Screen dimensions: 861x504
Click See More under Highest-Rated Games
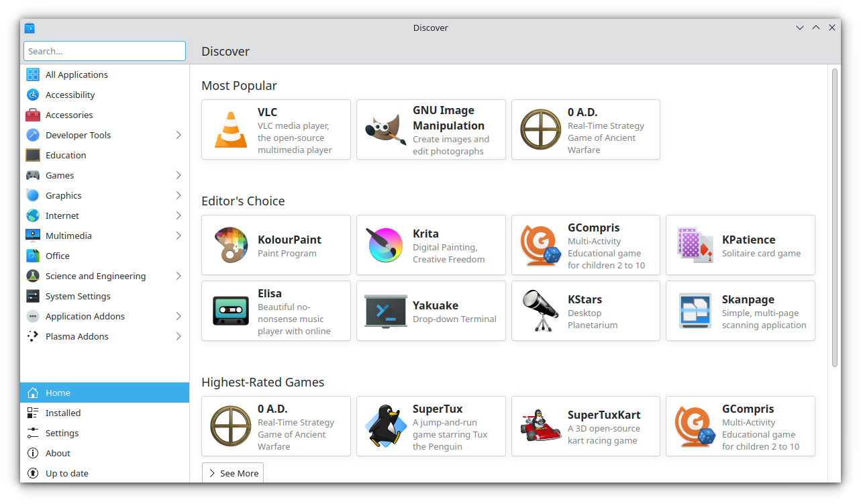click(232, 473)
